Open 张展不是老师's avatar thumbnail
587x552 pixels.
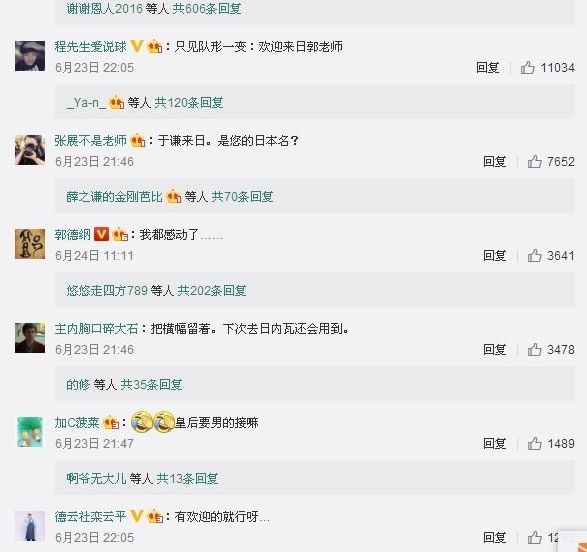pos(30,150)
